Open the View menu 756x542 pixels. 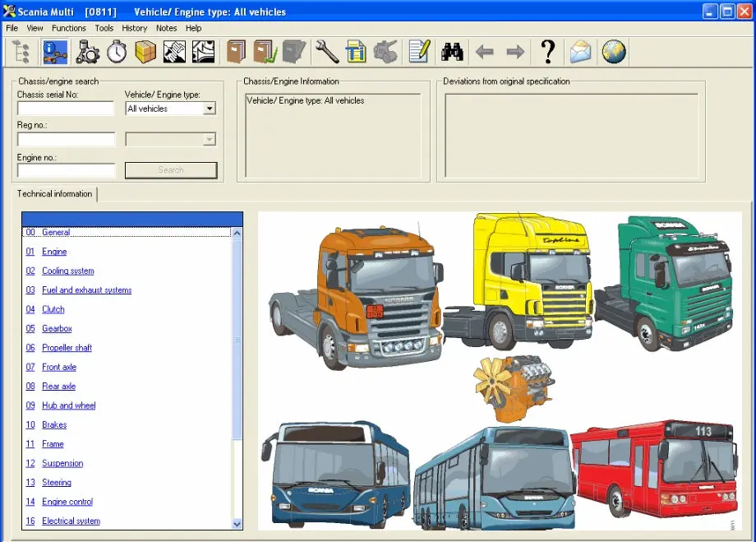[x=35, y=28]
